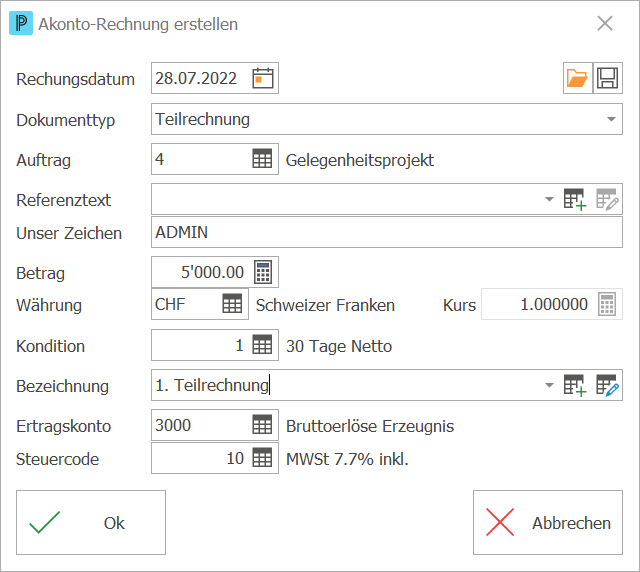Click the Kurs calculator icon
The height and width of the screenshot is (572, 640).
tap(607, 304)
